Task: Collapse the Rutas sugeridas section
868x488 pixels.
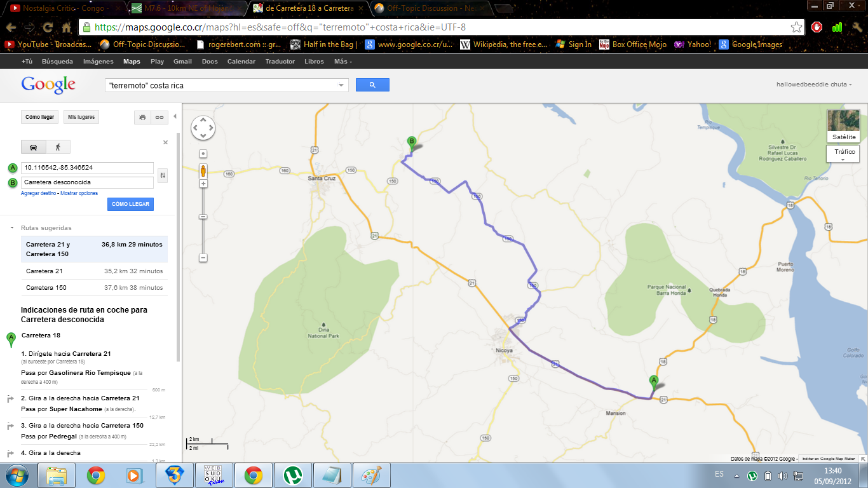Action: (11, 227)
